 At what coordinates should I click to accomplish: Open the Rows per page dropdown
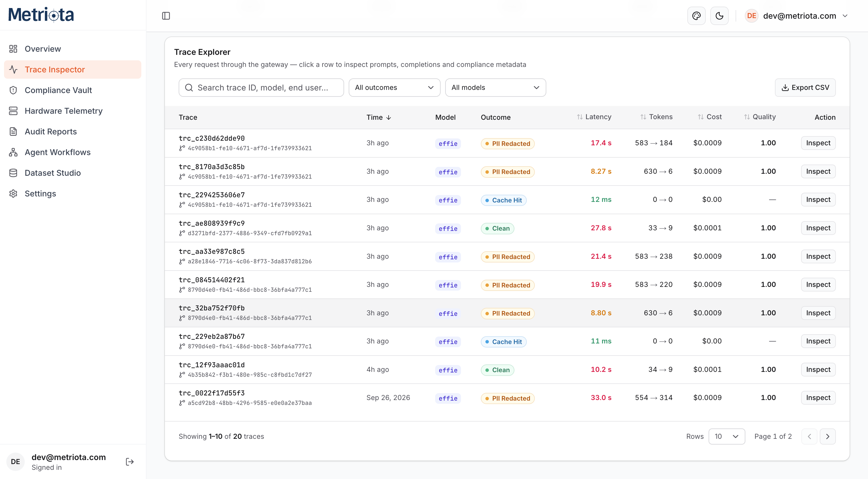(726, 436)
